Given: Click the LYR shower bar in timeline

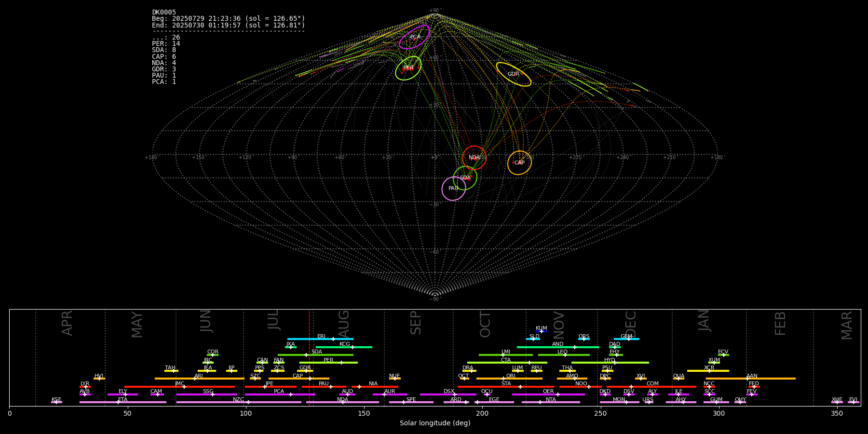Looking at the screenshot, I should (85, 387).
